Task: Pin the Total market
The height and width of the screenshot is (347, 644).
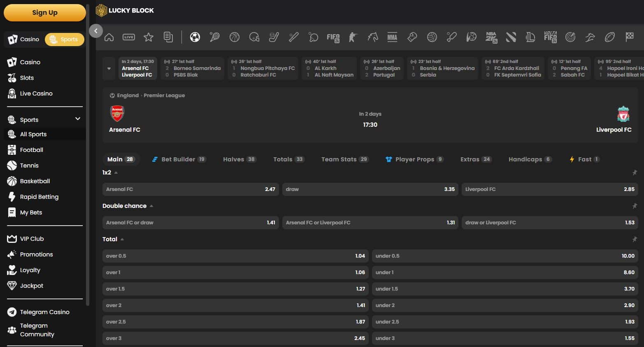Action: (x=635, y=239)
